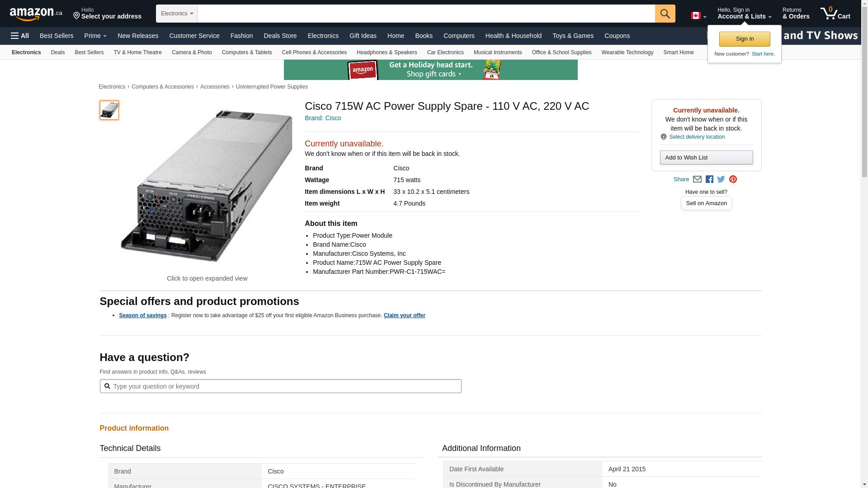
Task: Expand the Prime menu dropdown
Action: click(95, 36)
